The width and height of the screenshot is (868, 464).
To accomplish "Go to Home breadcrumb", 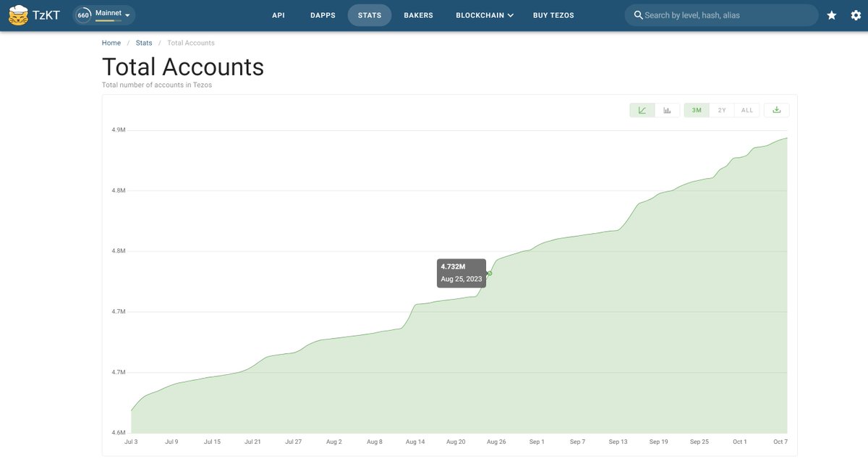I will coord(111,43).
